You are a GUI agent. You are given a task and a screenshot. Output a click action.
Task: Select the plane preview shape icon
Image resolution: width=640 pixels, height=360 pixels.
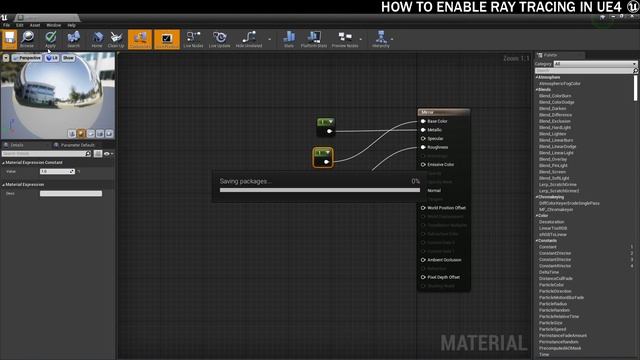[91, 133]
